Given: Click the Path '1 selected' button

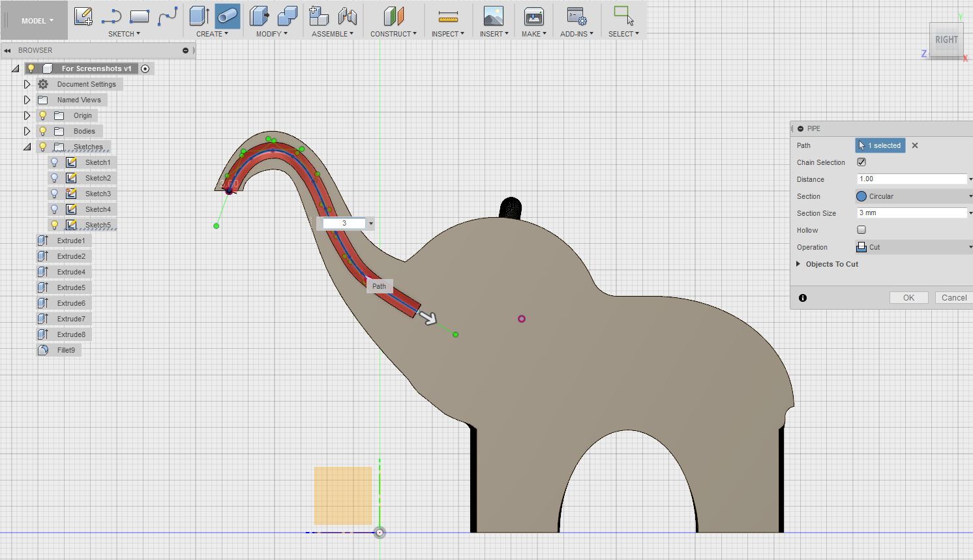Looking at the screenshot, I should tap(880, 145).
